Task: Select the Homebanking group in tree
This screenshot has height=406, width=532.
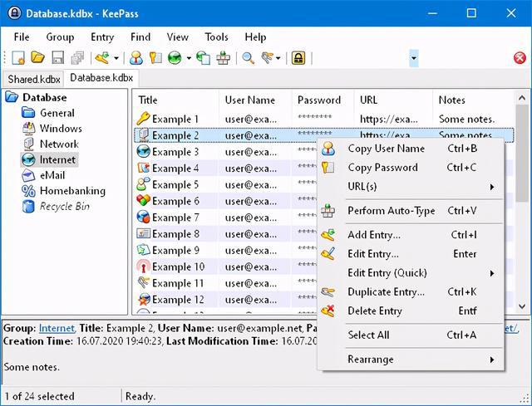Action: click(x=72, y=191)
